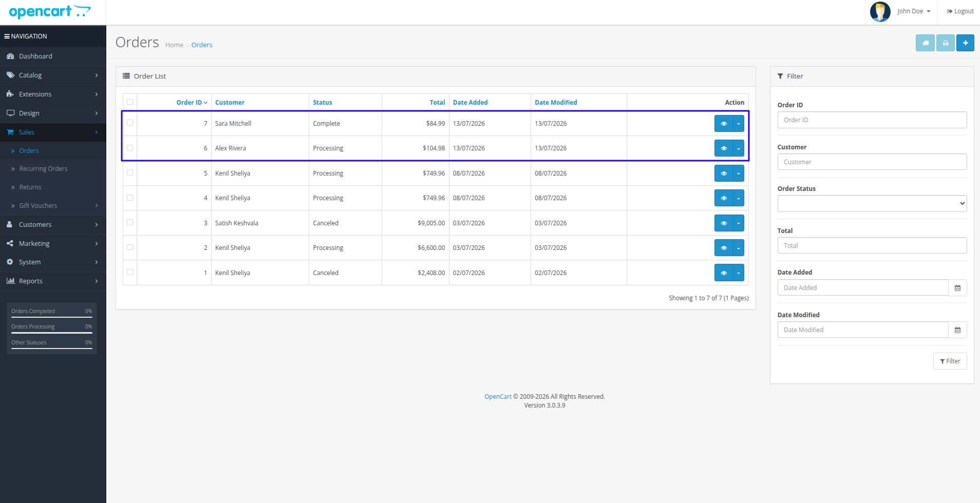The image size is (980, 503).
Task: Open action dropdown arrow for order 1
Action: click(x=739, y=273)
